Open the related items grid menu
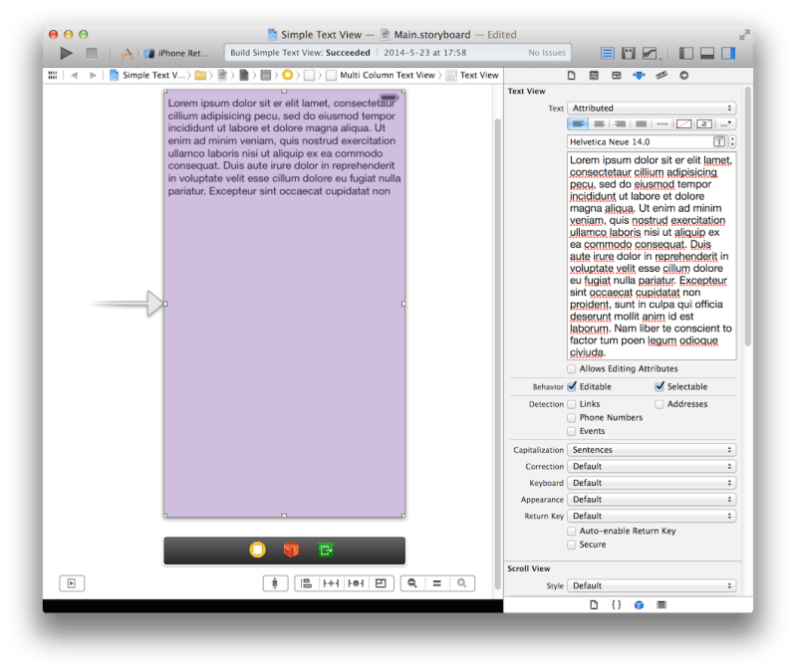The width and height of the screenshot is (796, 672). pyautogui.click(x=53, y=75)
